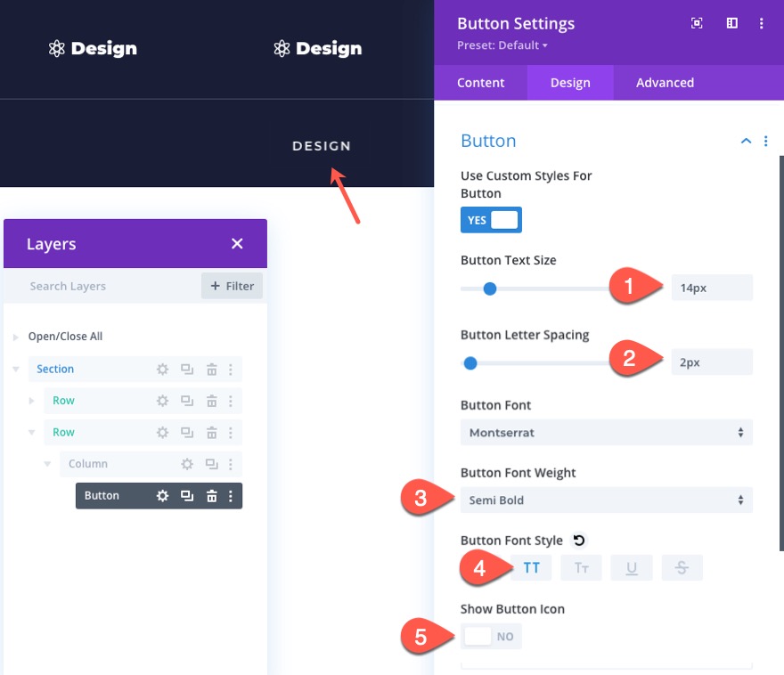This screenshot has height=675, width=784.
Task: Click the Button Text Size slider handle
Action: point(489,289)
